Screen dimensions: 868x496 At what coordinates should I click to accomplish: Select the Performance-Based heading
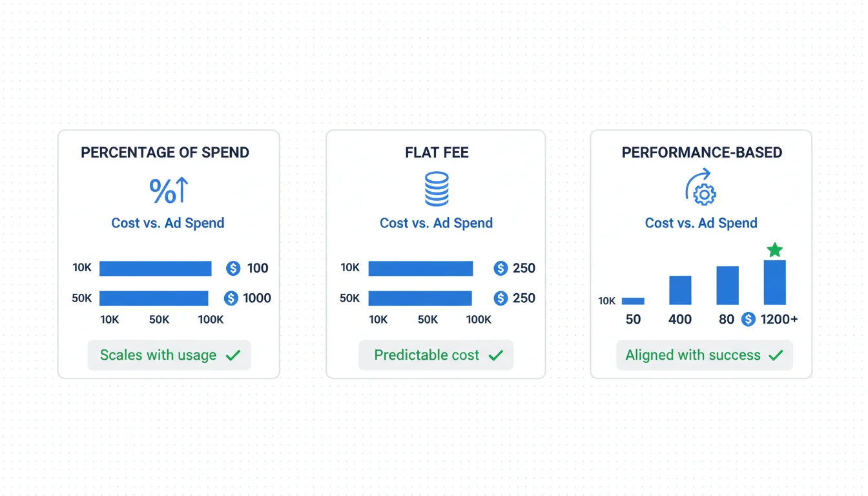(x=701, y=153)
